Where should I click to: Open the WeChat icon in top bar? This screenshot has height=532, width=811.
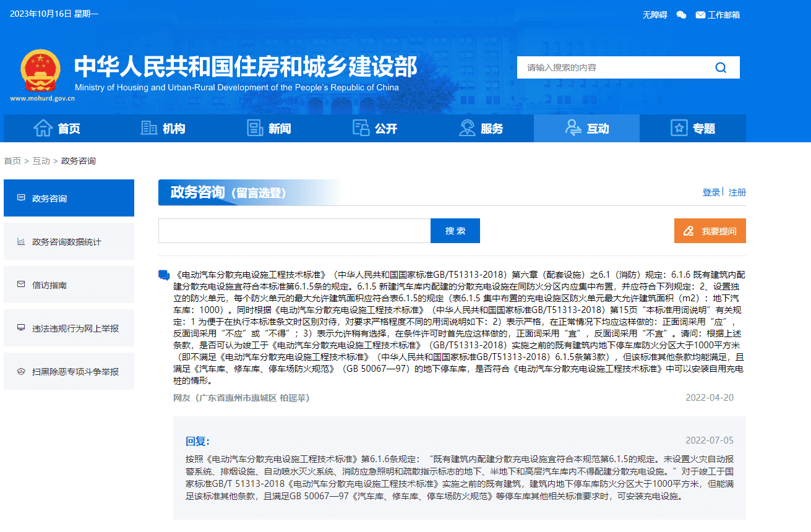[681, 15]
